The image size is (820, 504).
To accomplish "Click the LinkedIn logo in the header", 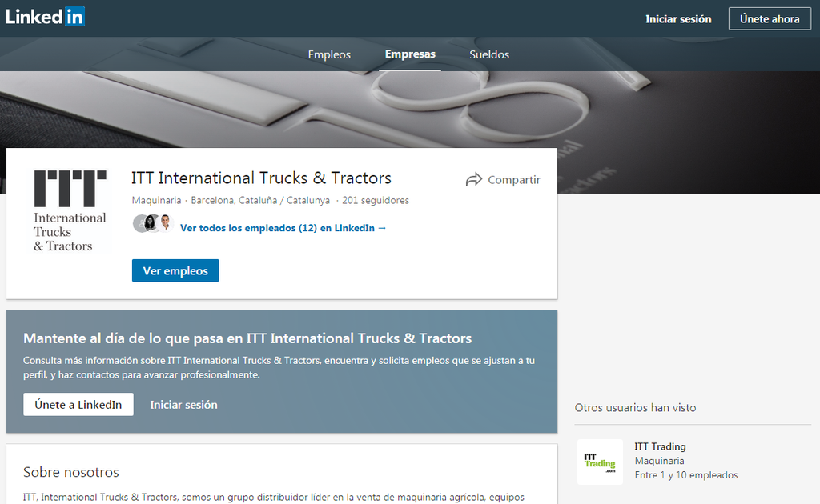I will (45, 17).
